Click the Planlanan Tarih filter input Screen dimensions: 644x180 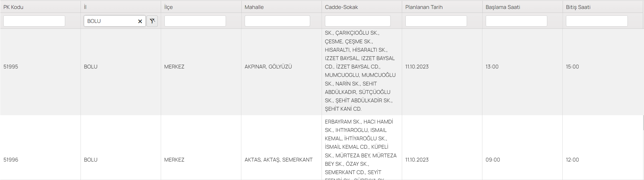pyautogui.click(x=436, y=21)
